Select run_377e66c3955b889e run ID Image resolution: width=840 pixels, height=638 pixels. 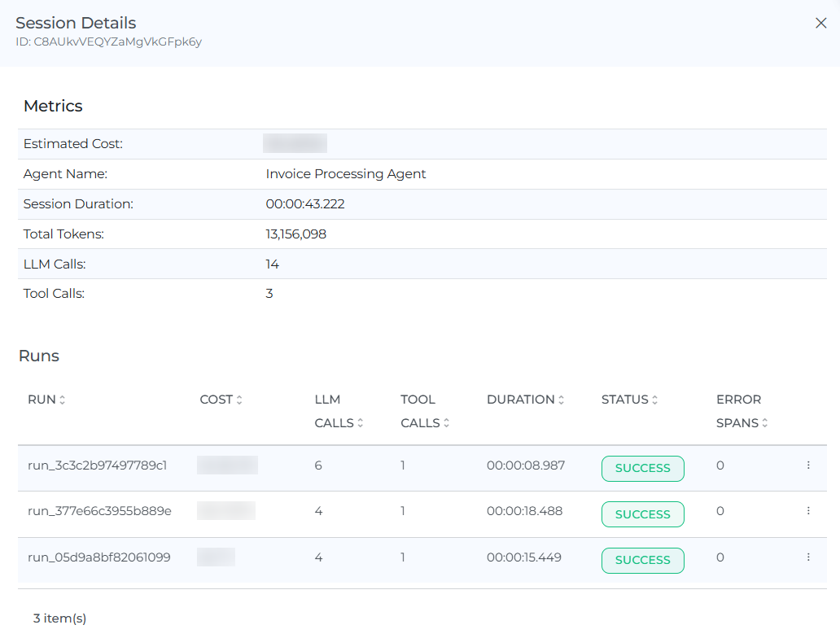pyautogui.click(x=99, y=511)
